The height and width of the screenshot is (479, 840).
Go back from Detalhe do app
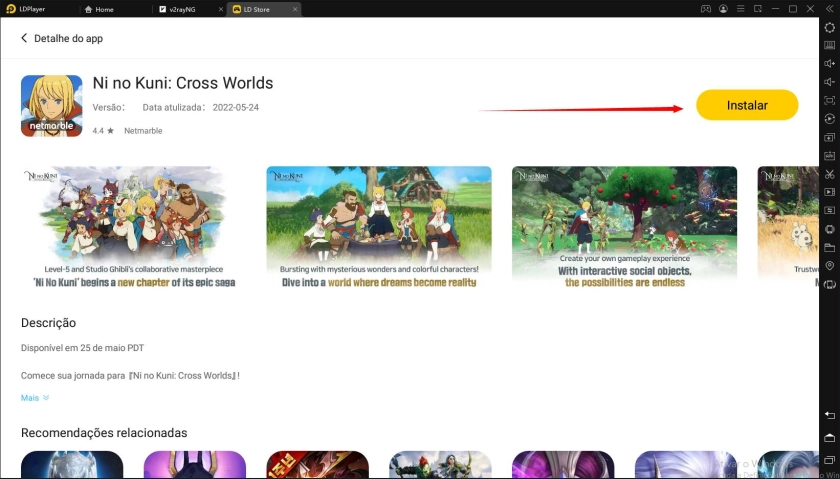[x=24, y=38]
